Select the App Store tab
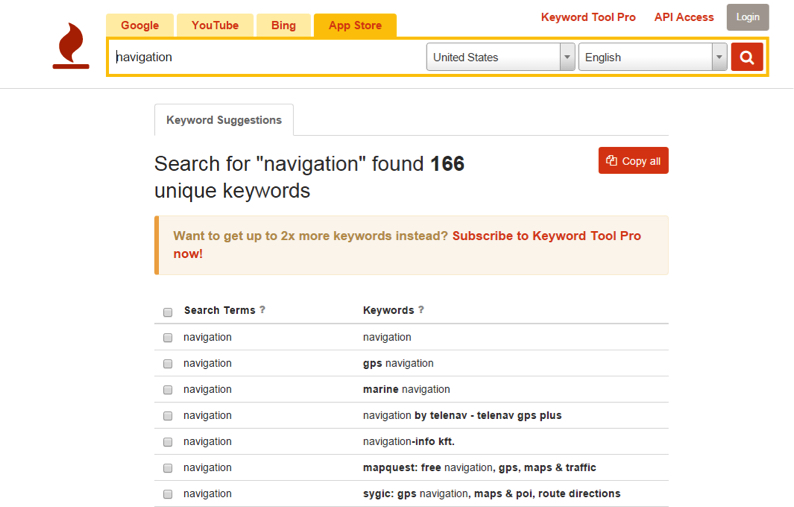The height and width of the screenshot is (507, 794). tap(355, 25)
